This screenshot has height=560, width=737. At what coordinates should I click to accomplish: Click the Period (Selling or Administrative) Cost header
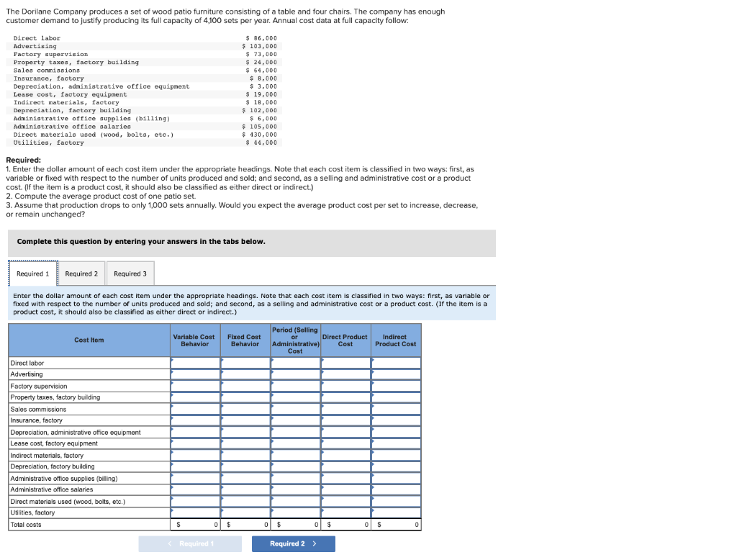tap(295, 340)
